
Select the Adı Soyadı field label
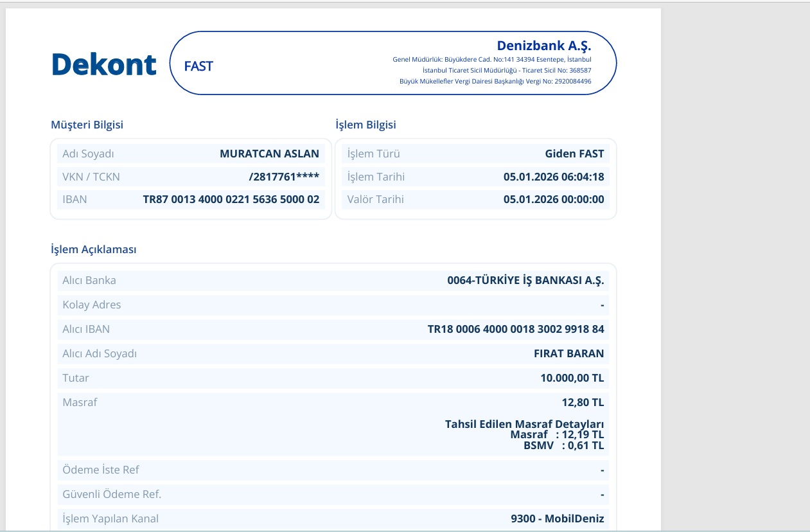point(88,154)
